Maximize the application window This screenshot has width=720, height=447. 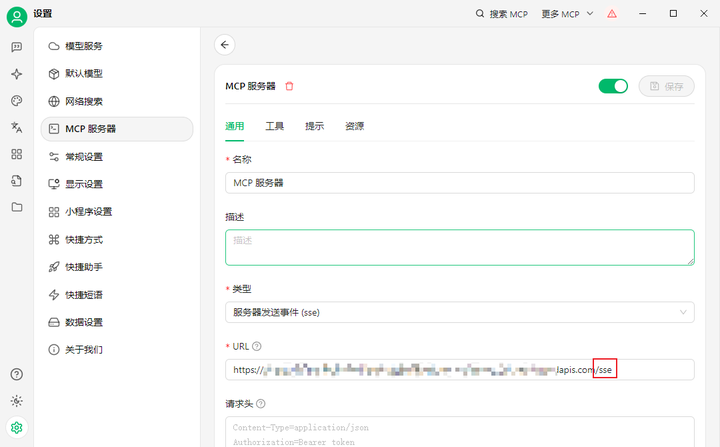(673, 14)
